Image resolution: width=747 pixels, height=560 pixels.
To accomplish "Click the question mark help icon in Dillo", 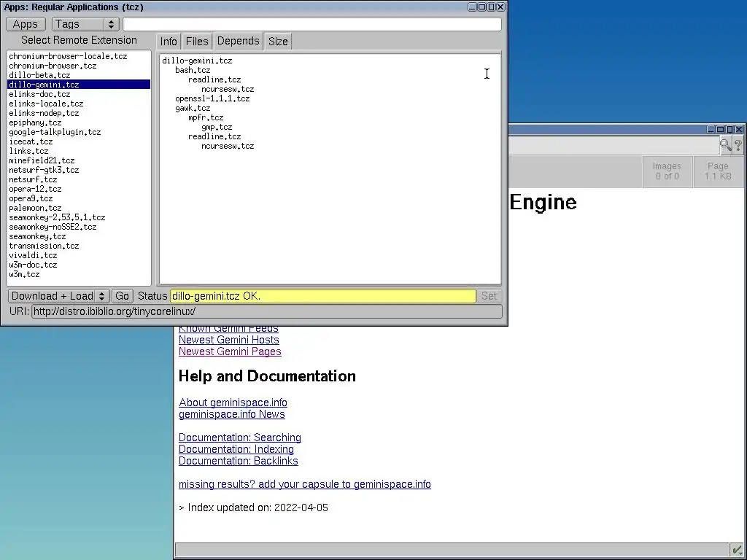I will click(738, 145).
